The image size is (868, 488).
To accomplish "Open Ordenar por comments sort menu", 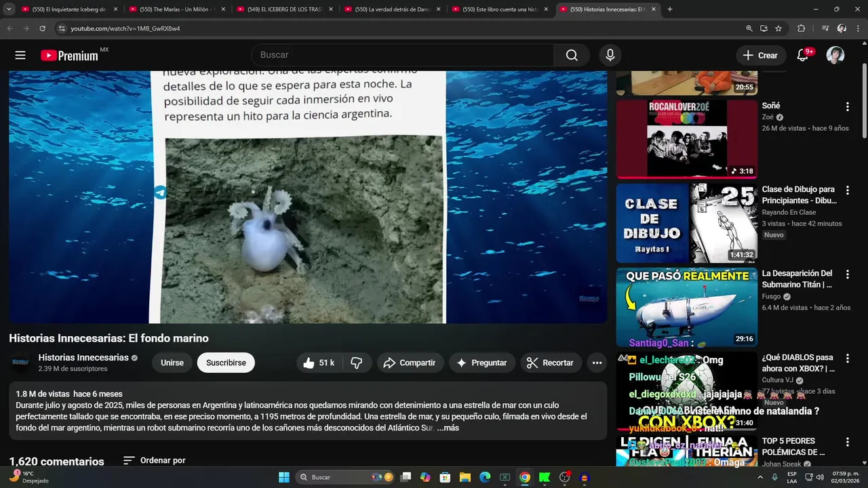I will tap(154, 460).
